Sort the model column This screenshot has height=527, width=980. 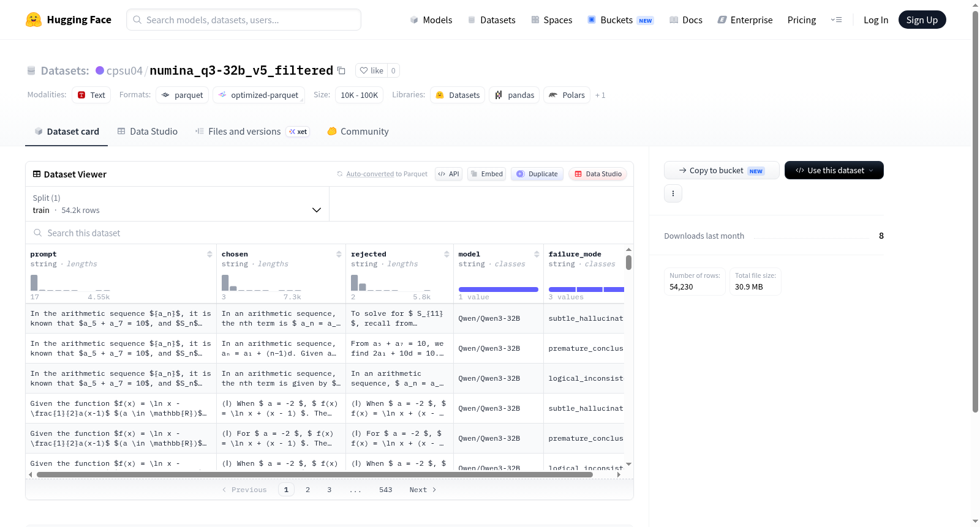tap(537, 254)
